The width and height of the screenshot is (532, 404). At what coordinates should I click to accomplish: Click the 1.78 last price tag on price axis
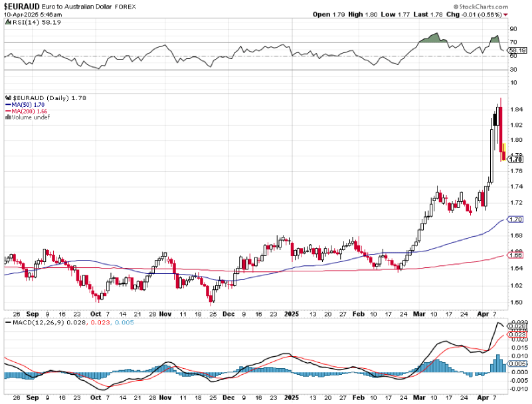pyautogui.click(x=516, y=159)
